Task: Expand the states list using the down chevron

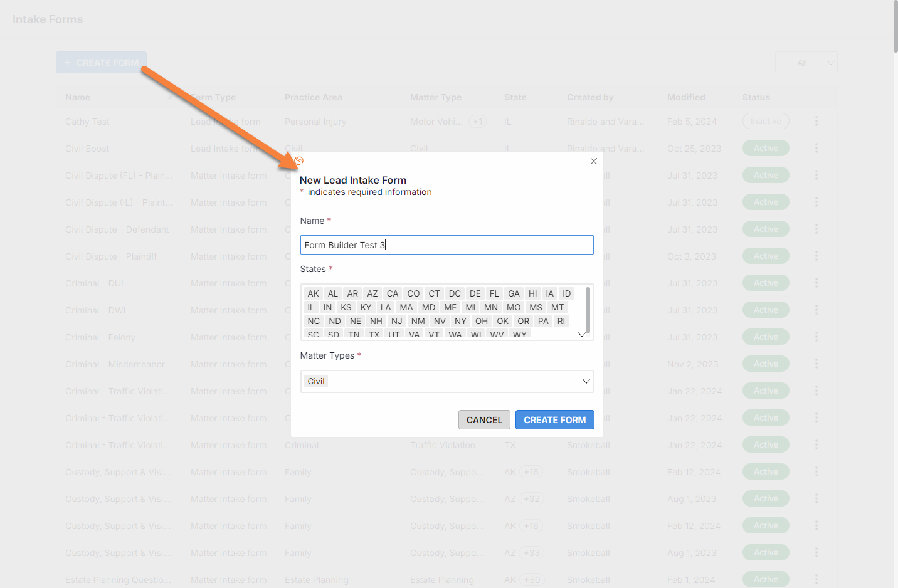Action: coord(582,335)
